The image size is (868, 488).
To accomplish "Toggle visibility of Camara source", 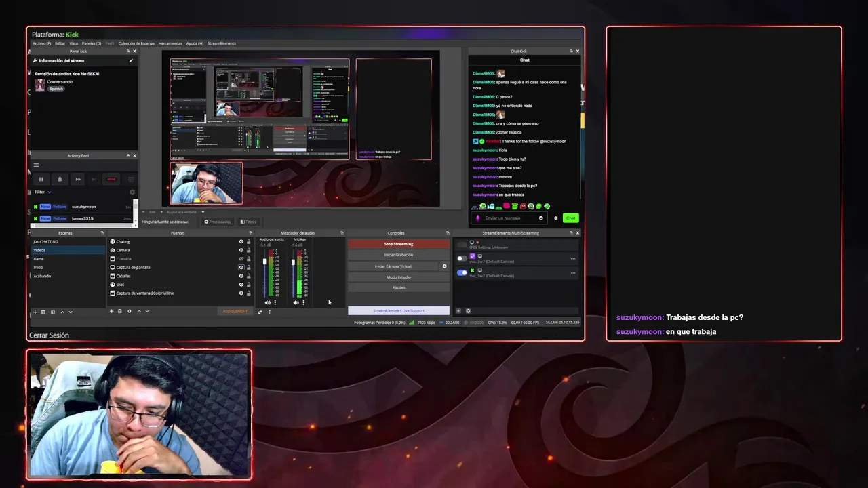I will click(x=241, y=250).
